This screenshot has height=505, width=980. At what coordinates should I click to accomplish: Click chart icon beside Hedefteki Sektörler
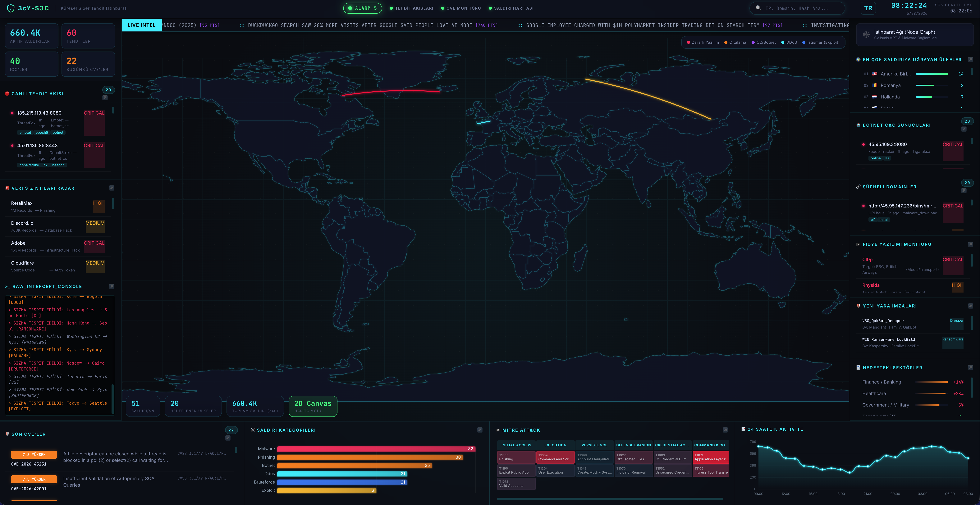[858, 367]
